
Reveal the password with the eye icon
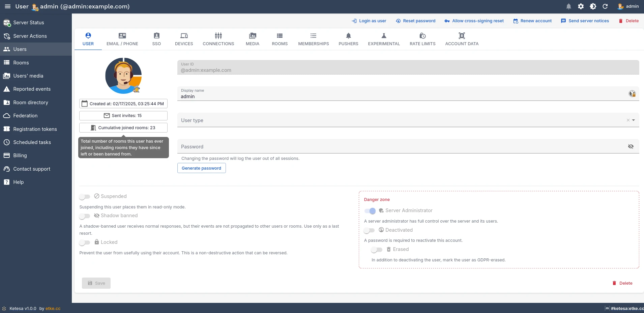631,146
